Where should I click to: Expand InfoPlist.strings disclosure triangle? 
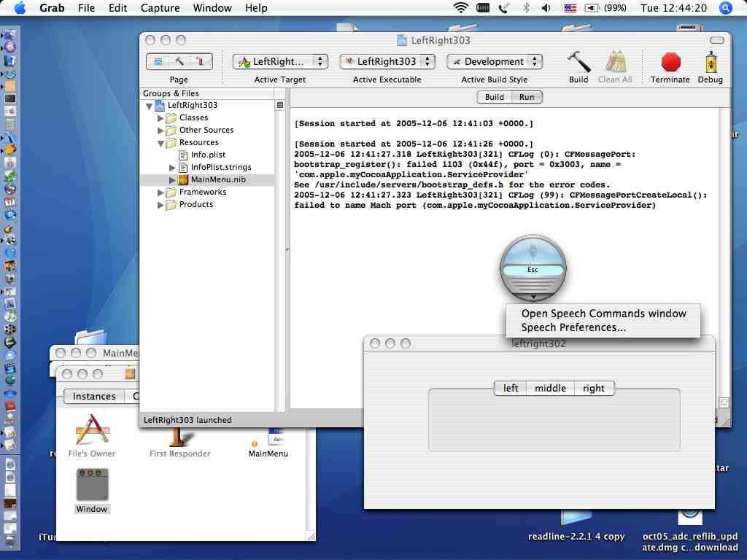click(x=172, y=167)
